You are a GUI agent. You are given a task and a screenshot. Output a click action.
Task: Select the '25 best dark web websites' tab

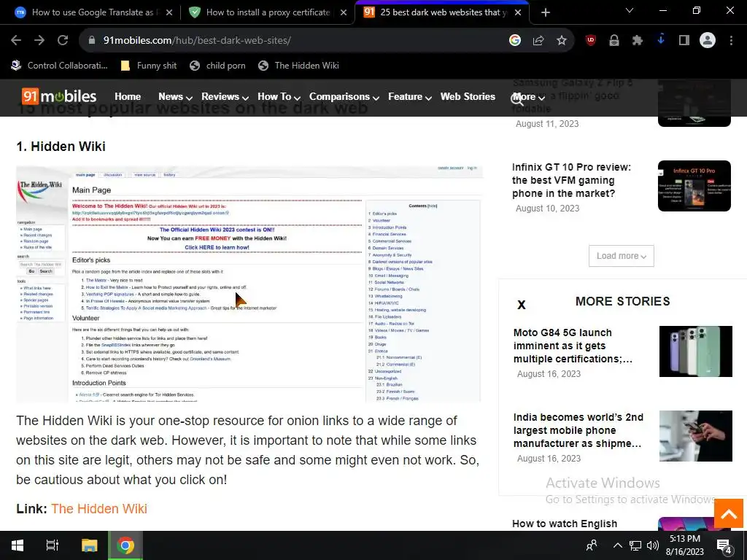coord(441,12)
